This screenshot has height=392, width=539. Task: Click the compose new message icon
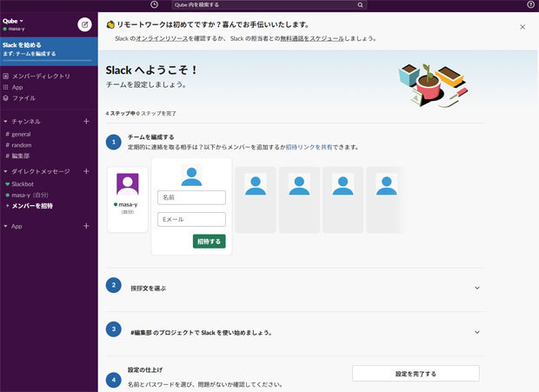click(84, 24)
